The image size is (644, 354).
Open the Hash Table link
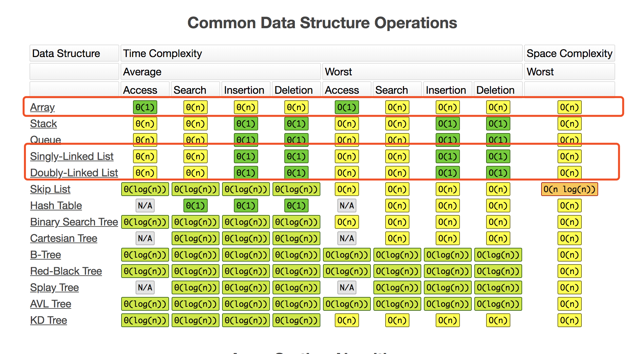pyautogui.click(x=56, y=206)
